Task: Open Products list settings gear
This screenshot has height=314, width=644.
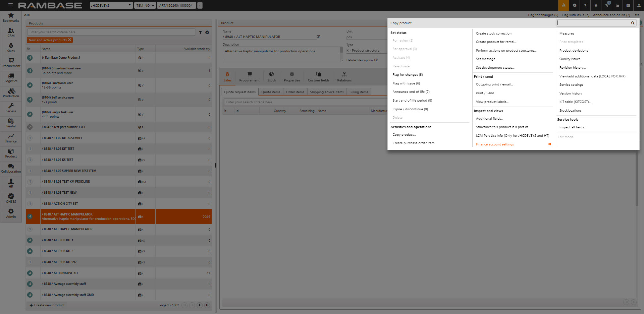Action: [207, 33]
